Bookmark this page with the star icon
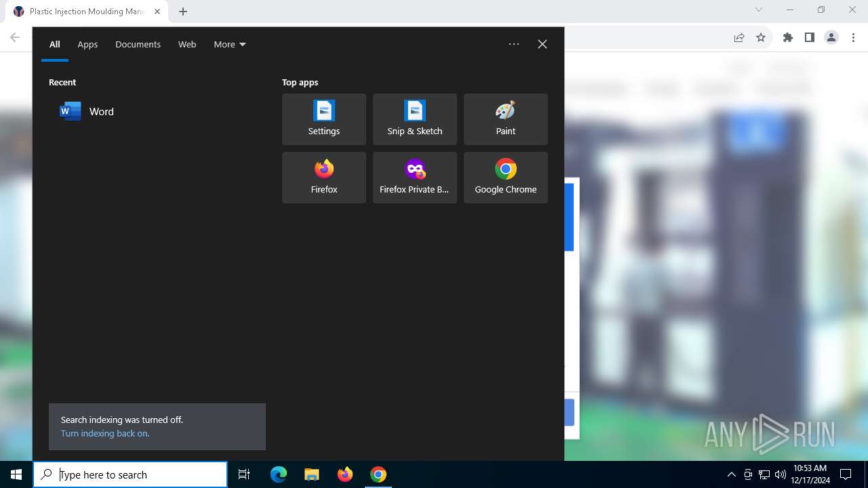 [x=761, y=38]
